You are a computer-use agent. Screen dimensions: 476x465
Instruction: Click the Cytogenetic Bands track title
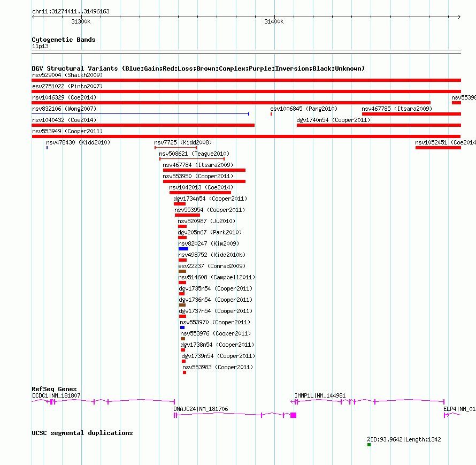64,40
